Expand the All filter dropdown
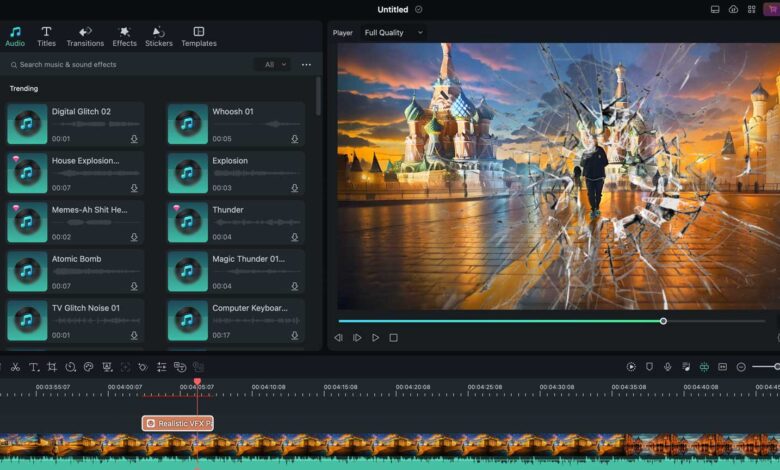Screen dimensions: 780x470 click(275, 64)
